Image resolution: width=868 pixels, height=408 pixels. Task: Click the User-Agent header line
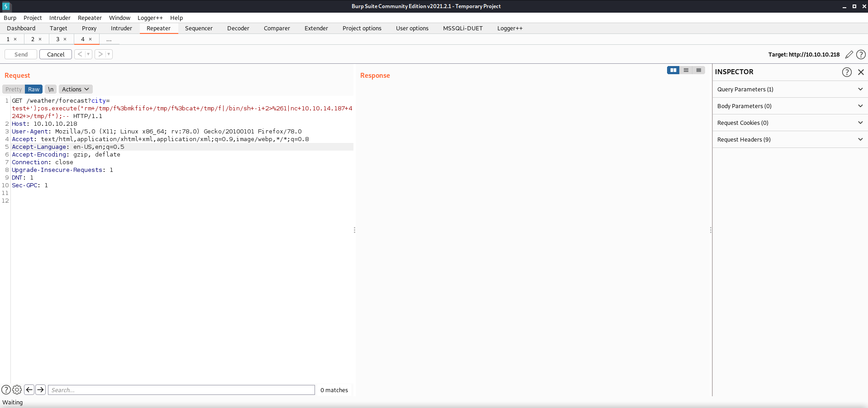157,132
